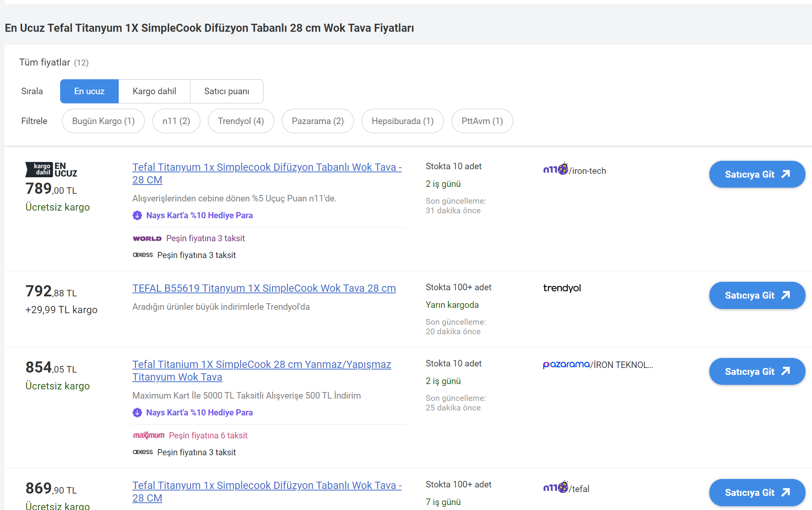Click Nays Kart icon in 854,05 TL offer

point(137,413)
